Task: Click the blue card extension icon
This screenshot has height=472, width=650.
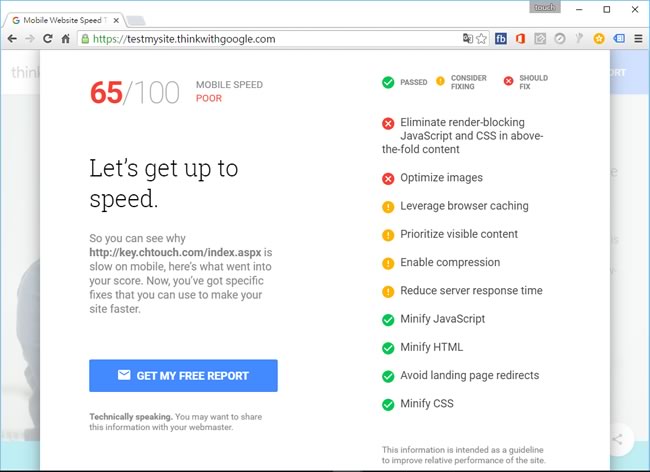Action: coord(619,39)
